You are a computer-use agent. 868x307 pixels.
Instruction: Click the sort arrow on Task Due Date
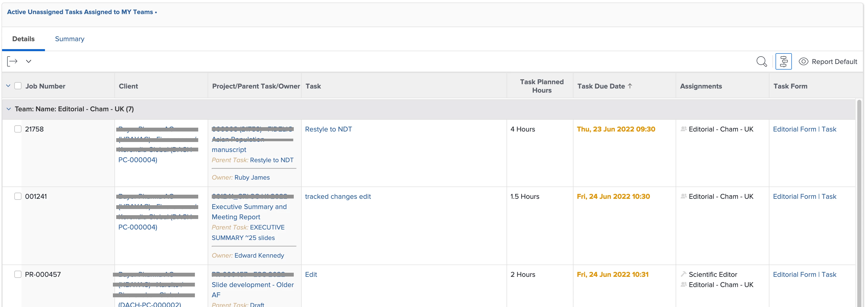coord(630,86)
